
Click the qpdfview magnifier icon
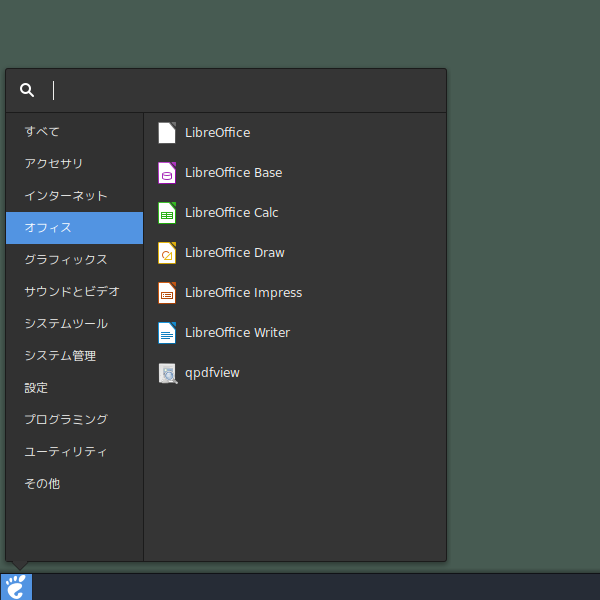point(168,373)
